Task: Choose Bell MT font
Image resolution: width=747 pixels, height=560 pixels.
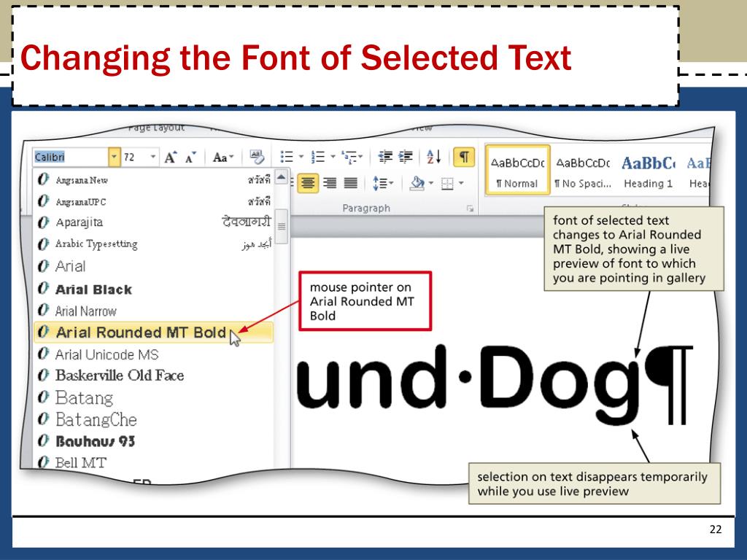Action: [153, 462]
